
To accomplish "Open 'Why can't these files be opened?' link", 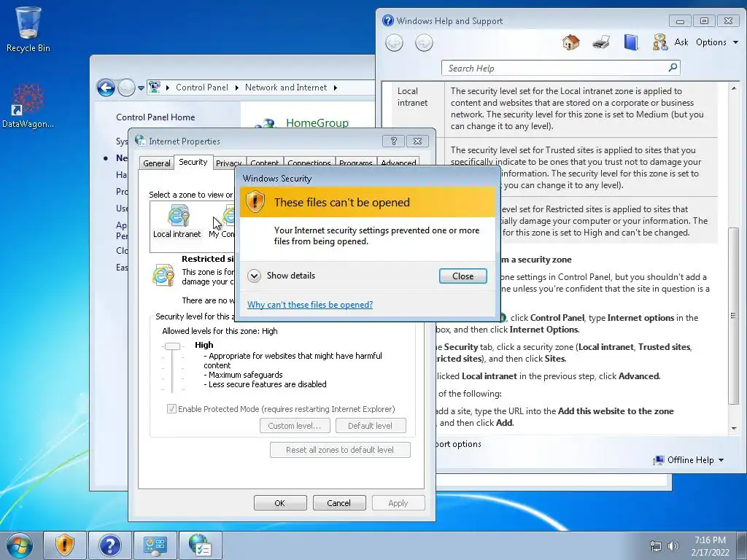I will coord(309,305).
